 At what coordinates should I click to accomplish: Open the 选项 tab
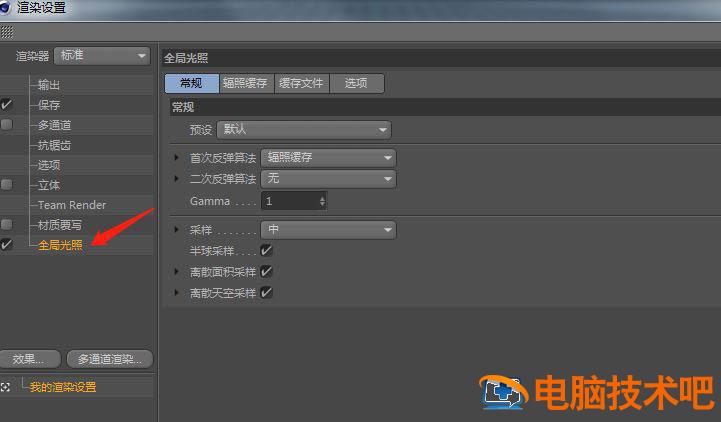(357, 83)
